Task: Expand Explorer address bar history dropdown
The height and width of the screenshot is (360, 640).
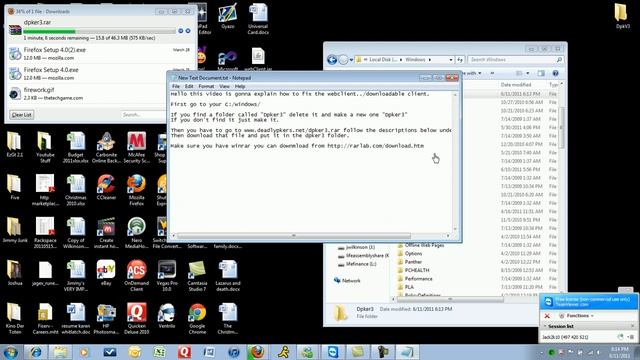Action: tap(451, 60)
